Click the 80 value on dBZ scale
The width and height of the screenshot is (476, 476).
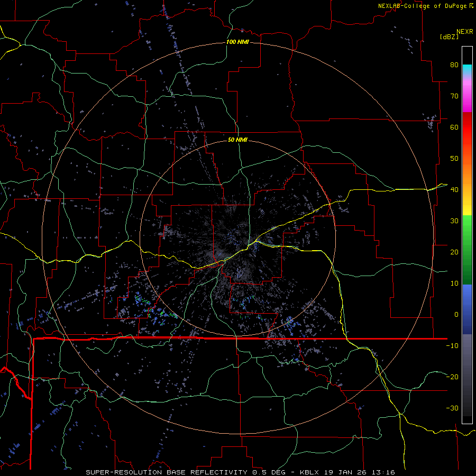pos(454,65)
